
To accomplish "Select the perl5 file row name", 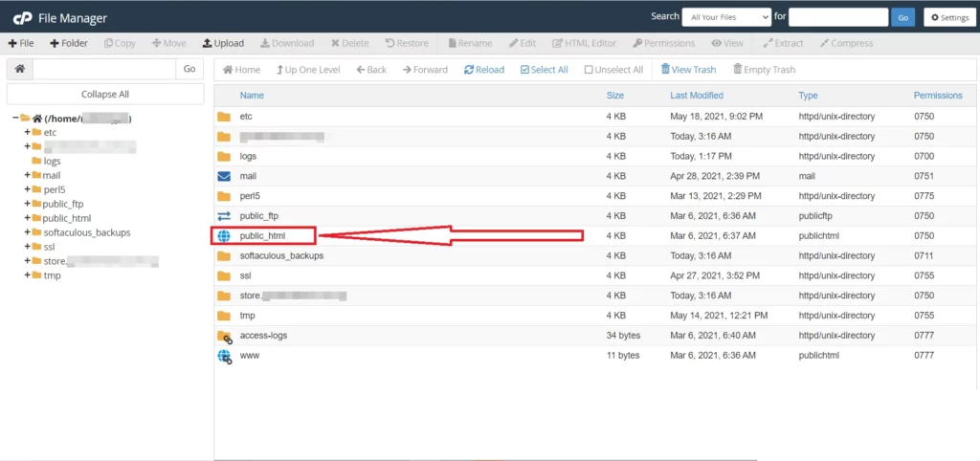I will [250, 196].
